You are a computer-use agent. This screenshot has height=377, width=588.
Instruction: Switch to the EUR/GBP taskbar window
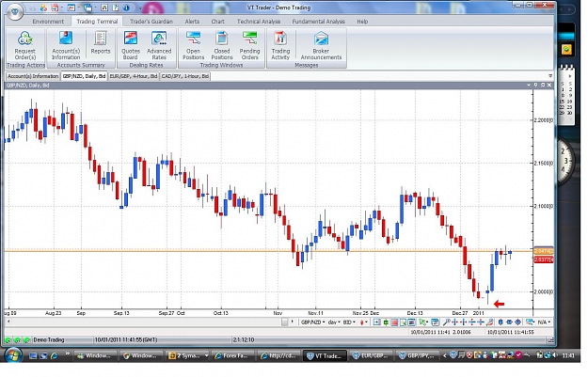coord(370,355)
